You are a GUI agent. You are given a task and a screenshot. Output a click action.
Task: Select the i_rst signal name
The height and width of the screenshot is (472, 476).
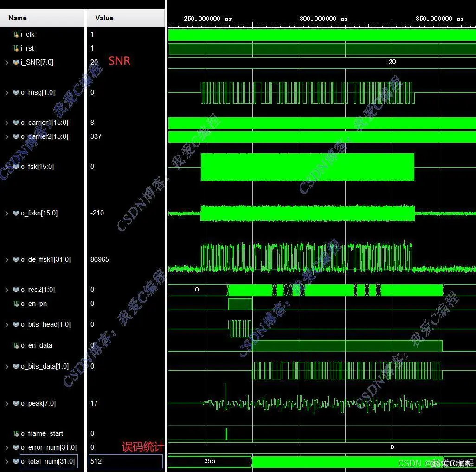coord(27,48)
